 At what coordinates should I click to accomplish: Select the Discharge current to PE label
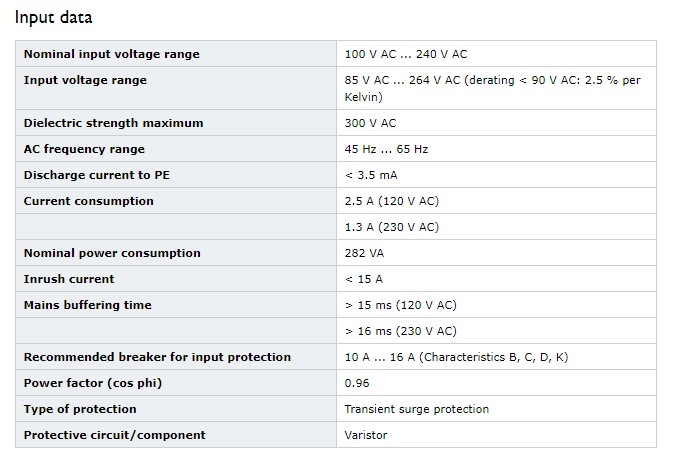[x=97, y=175]
